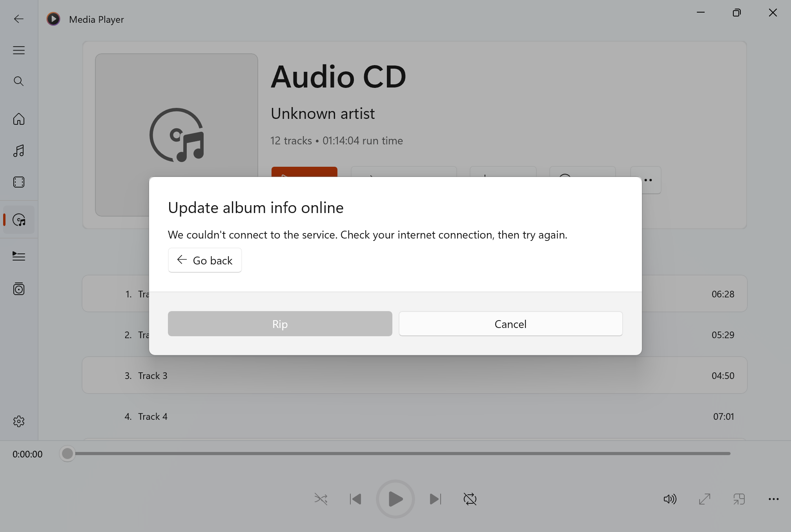The height and width of the screenshot is (532, 791).
Task: Open more playback options ellipsis
Action: (773, 499)
